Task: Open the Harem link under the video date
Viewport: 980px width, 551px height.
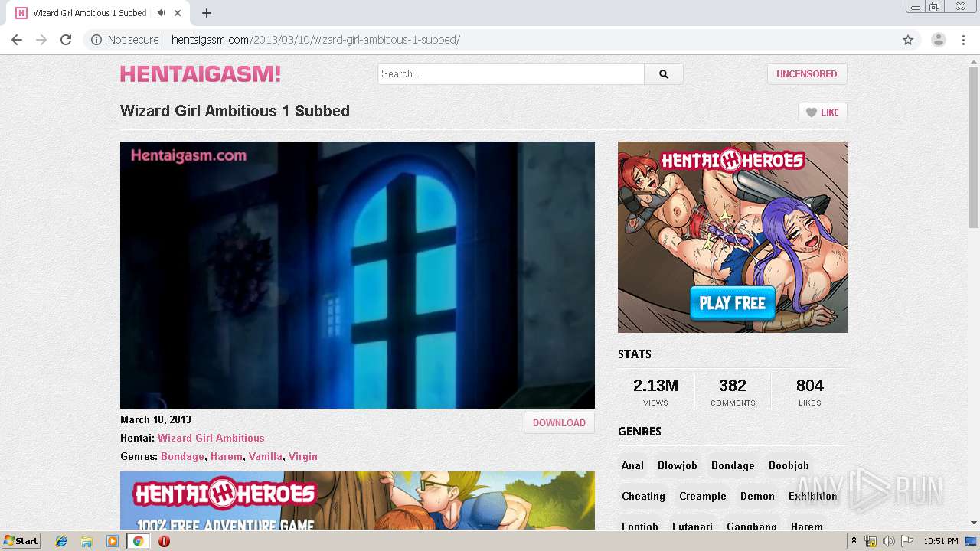Action: tap(227, 456)
